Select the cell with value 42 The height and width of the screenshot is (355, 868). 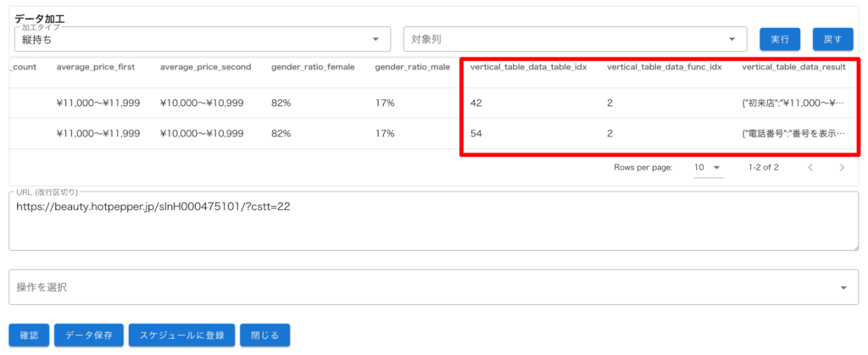[x=476, y=103]
